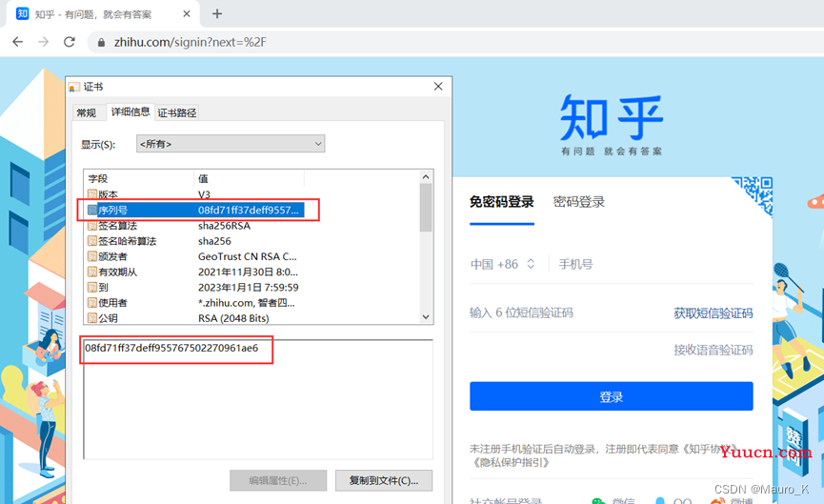Image resolution: width=824 pixels, height=504 pixels.
Task: Switch to the 证书路径 tab
Action: (x=177, y=112)
